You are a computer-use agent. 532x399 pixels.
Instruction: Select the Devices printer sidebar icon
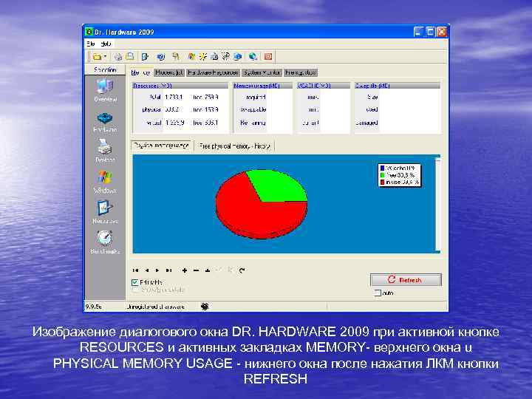tap(105, 147)
